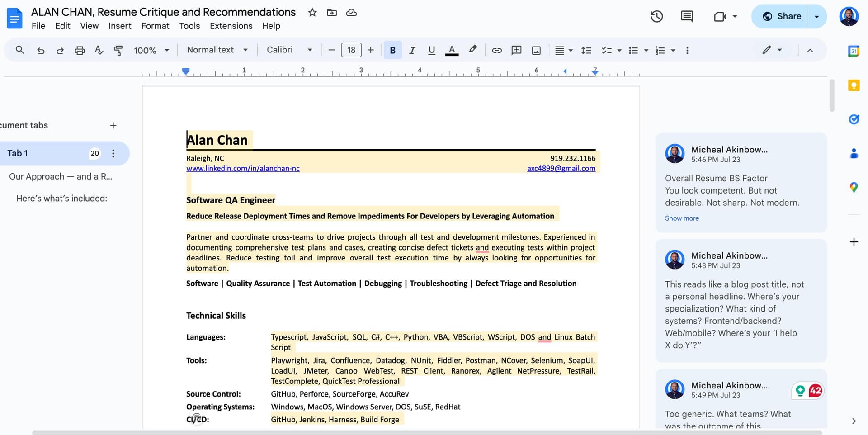This screenshot has height=435, width=868.
Task: Open the text color picker
Action: point(452,50)
